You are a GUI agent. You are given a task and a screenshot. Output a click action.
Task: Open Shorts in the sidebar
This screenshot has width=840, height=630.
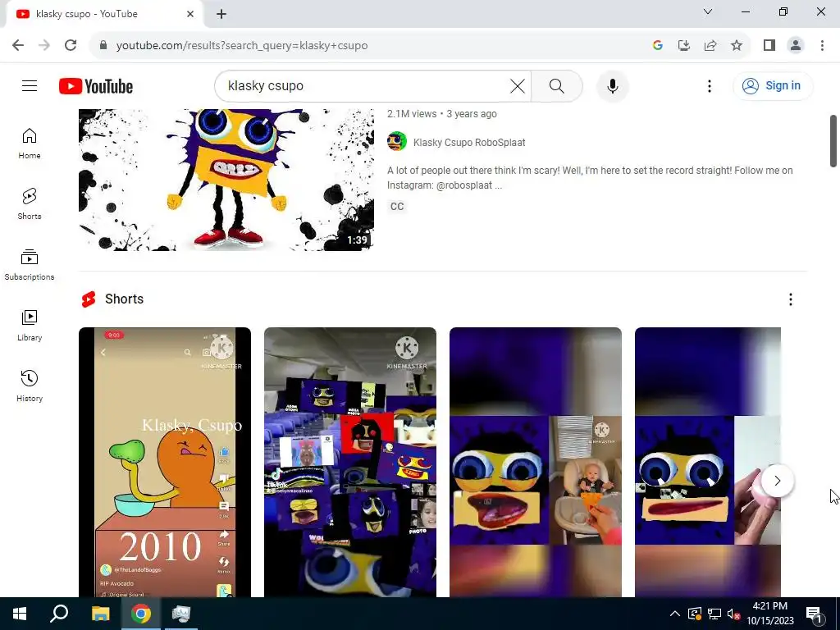pyautogui.click(x=30, y=204)
